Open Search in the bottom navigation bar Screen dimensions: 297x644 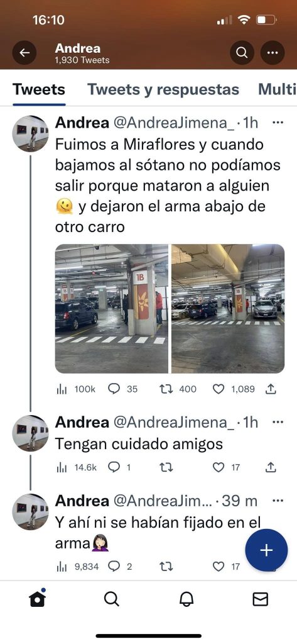111,599
